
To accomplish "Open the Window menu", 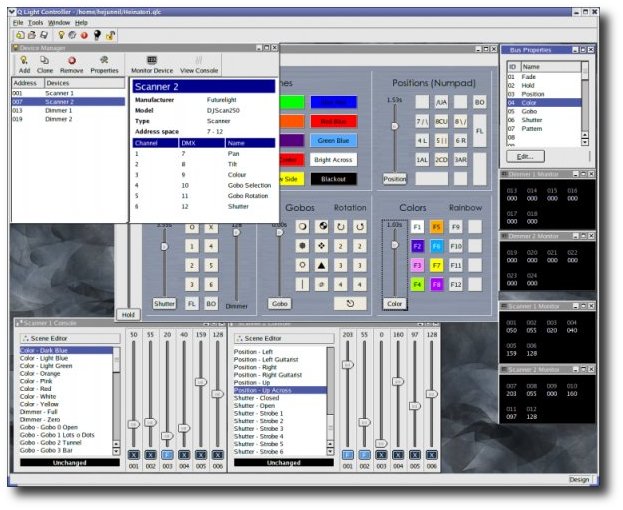I will (x=59, y=23).
